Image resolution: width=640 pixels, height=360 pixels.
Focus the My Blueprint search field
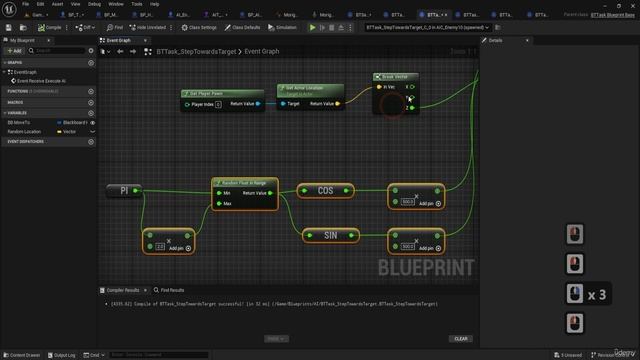[x=57, y=51]
